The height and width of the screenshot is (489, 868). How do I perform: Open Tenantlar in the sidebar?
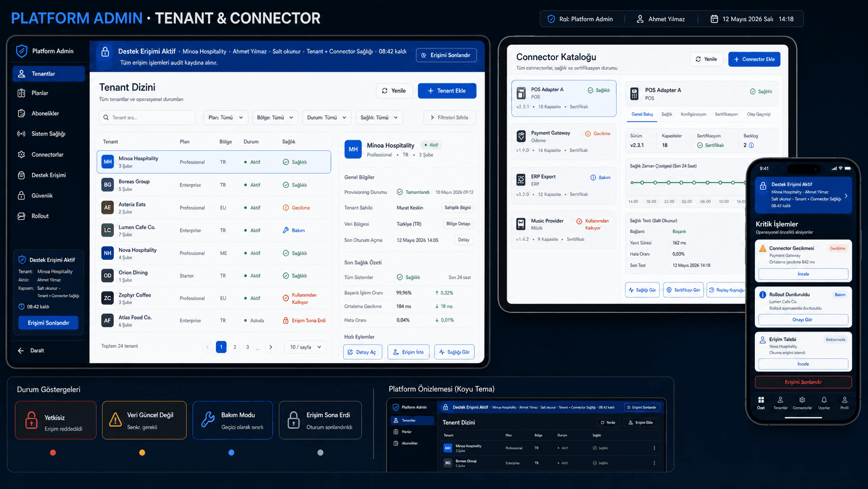pyautogui.click(x=48, y=74)
